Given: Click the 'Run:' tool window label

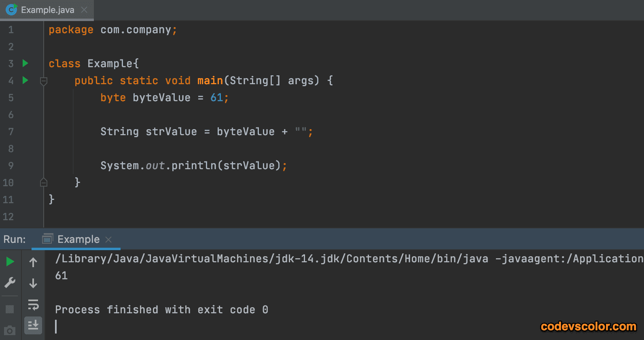Looking at the screenshot, I should pyautogui.click(x=15, y=239).
